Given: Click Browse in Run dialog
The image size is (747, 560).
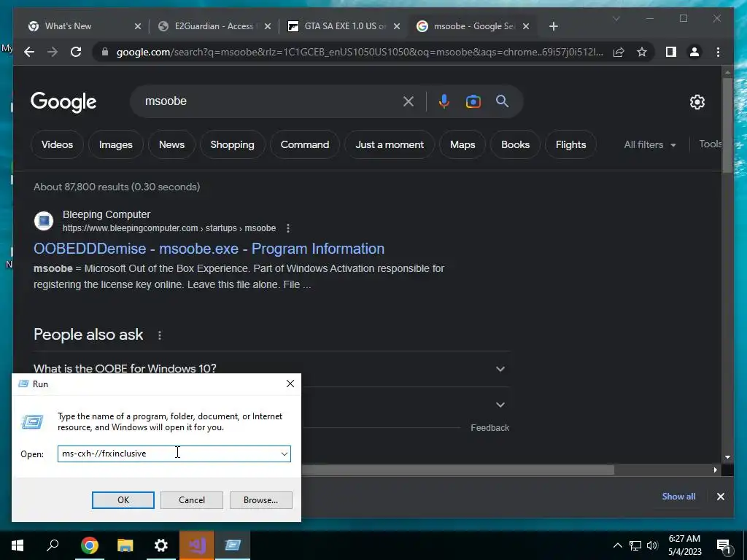Looking at the screenshot, I should [x=260, y=500].
